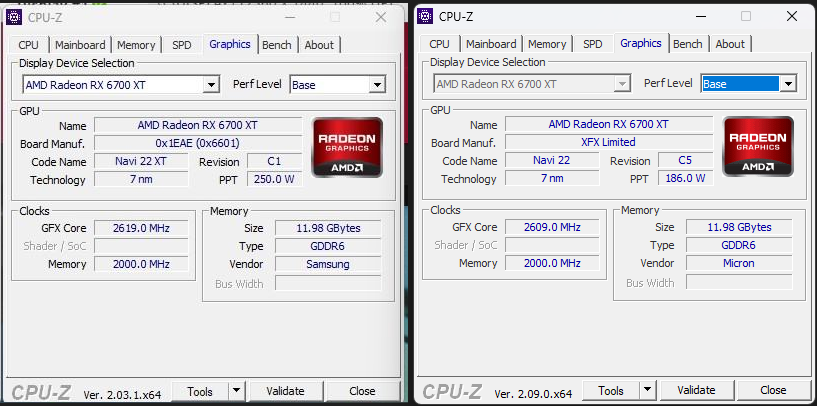Select Graphics tab in right window
817x406 pixels.
(x=641, y=43)
